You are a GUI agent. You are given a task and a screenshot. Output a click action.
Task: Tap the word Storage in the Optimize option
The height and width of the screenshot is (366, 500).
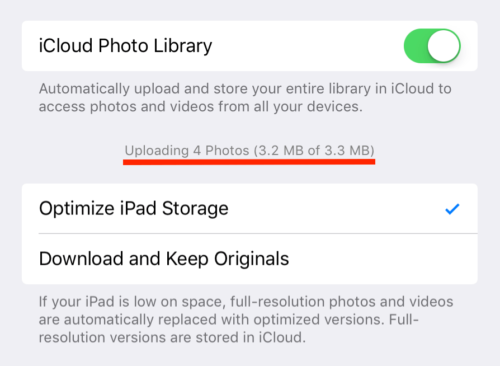pyautogui.click(x=195, y=209)
